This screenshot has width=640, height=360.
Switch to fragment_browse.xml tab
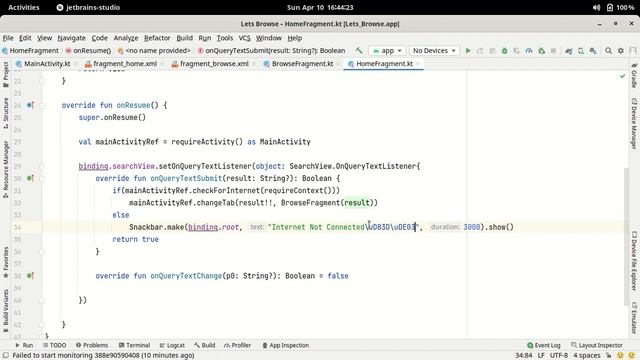tap(214, 64)
